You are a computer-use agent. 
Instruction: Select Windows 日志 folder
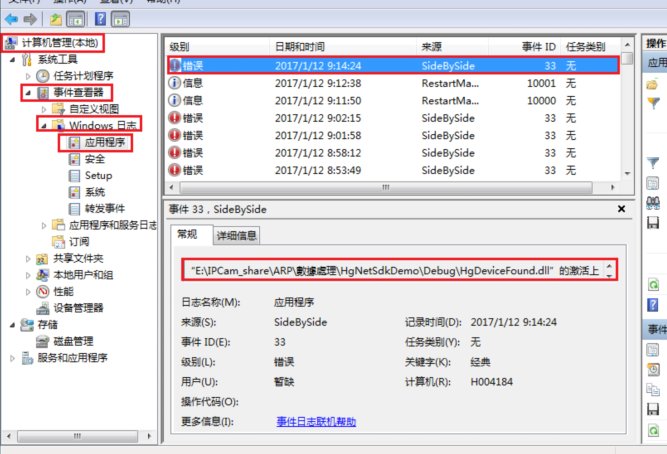pos(103,126)
